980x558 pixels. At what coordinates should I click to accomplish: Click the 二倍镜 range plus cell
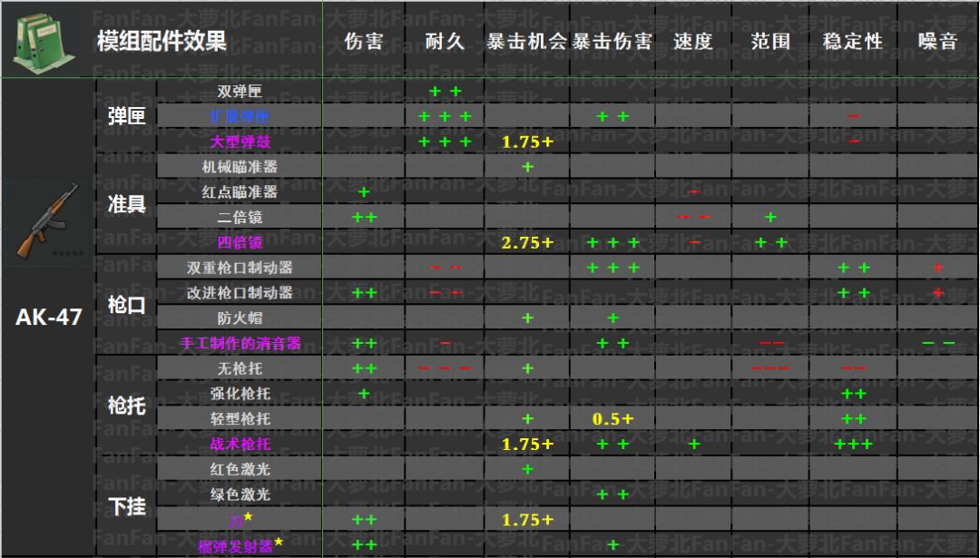click(770, 217)
